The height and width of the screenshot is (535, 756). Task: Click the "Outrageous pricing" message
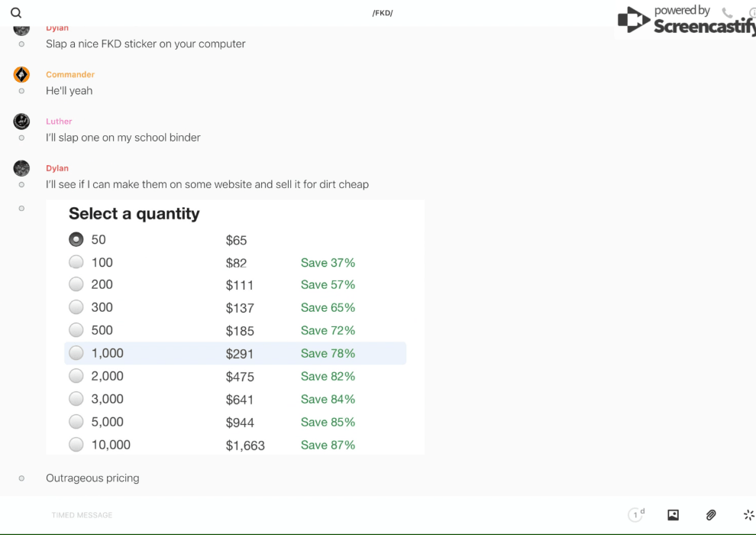click(92, 478)
